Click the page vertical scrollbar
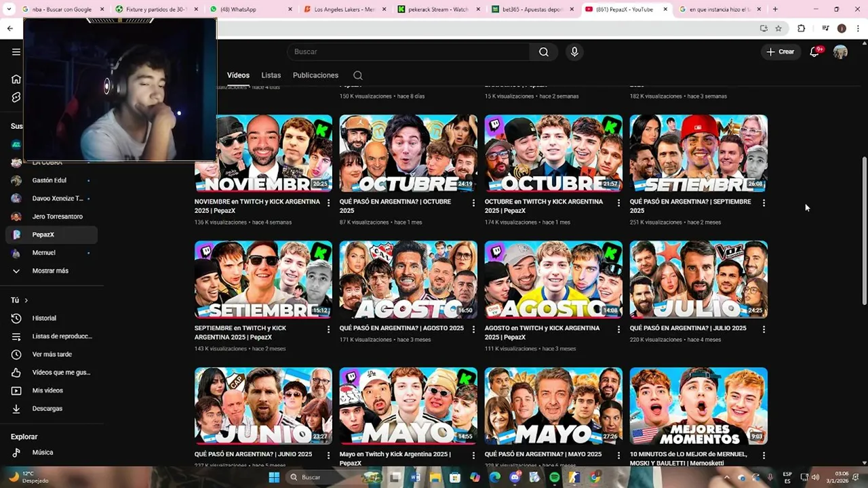The image size is (868, 488). pyautogui.click(x=864, y=230)
